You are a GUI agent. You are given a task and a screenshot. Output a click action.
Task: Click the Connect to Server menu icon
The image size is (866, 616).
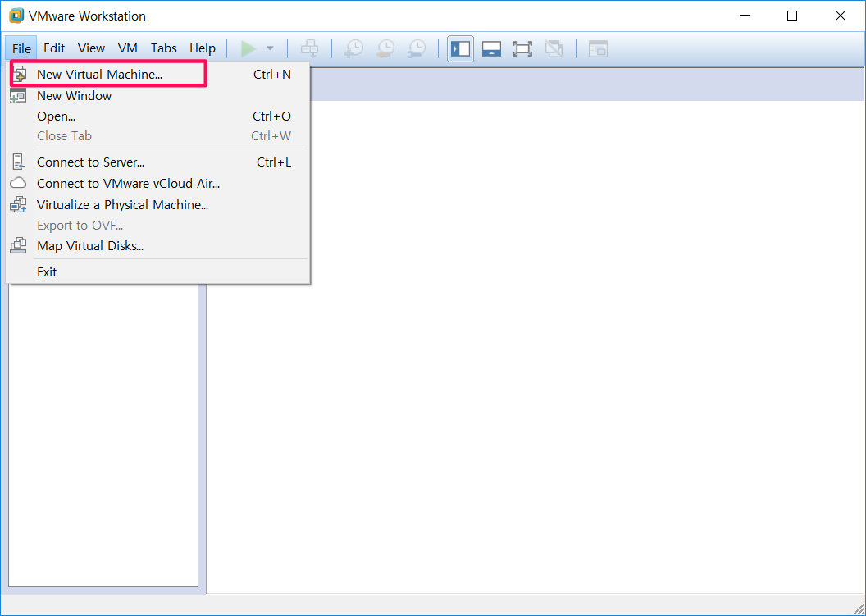(x=18, y=162)
